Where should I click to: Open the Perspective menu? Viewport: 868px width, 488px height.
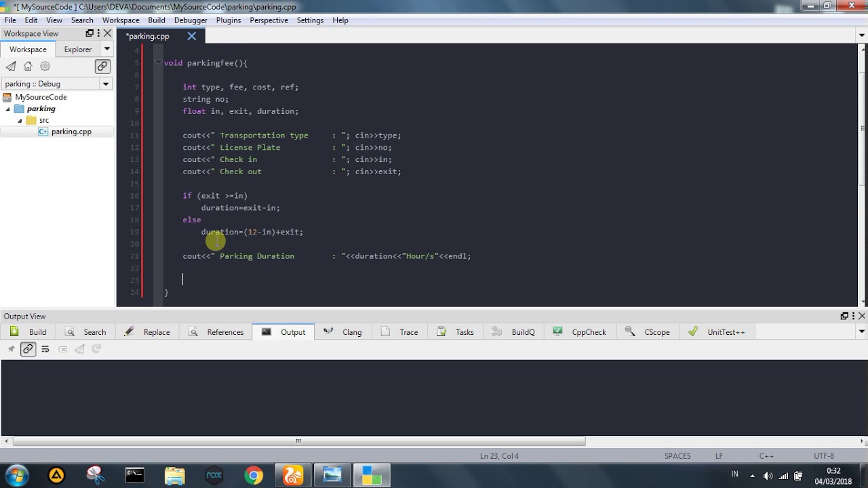coord(269,20)
